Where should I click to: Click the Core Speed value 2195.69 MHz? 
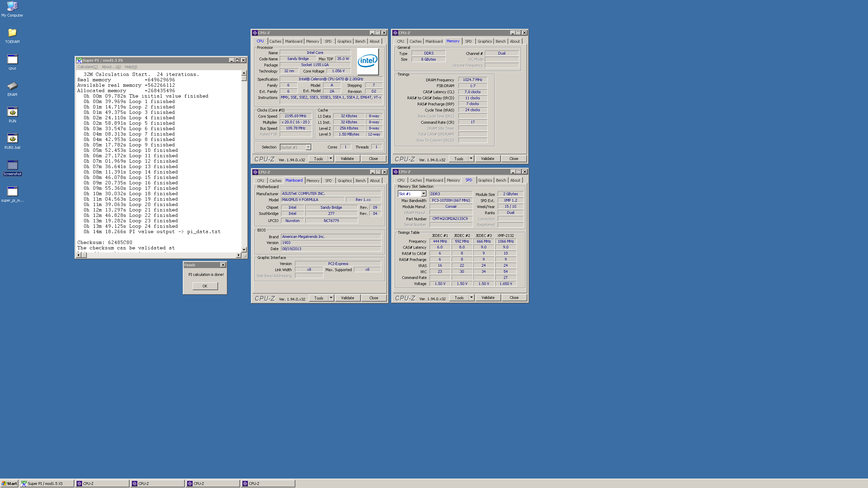click(x=295, y=116)
